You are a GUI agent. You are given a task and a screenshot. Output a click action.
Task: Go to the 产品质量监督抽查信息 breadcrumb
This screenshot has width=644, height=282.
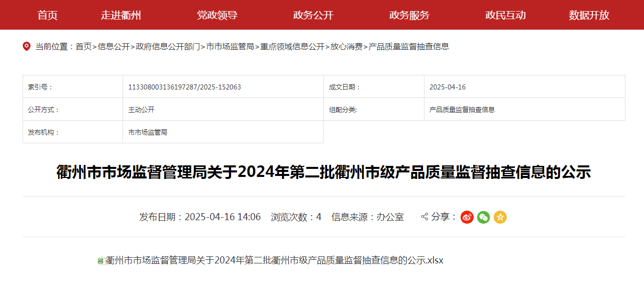pos(408,47)
